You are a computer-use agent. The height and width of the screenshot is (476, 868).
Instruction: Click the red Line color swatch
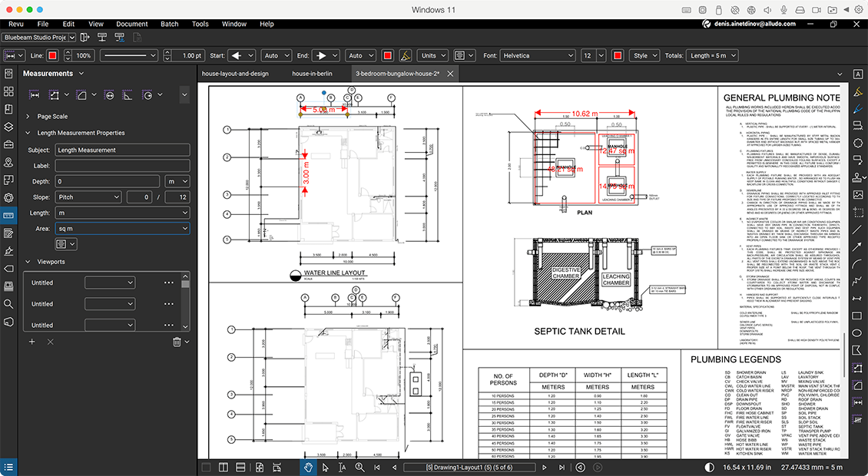click(x=52, y=56)
